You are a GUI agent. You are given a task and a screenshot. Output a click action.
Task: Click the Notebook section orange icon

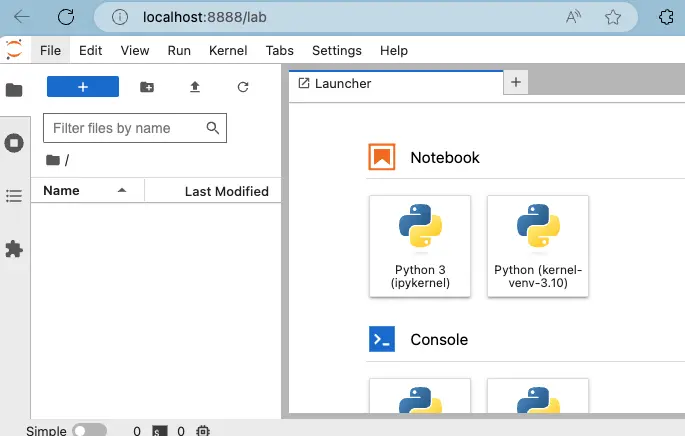pyautogui.click(x=382, y=157)
